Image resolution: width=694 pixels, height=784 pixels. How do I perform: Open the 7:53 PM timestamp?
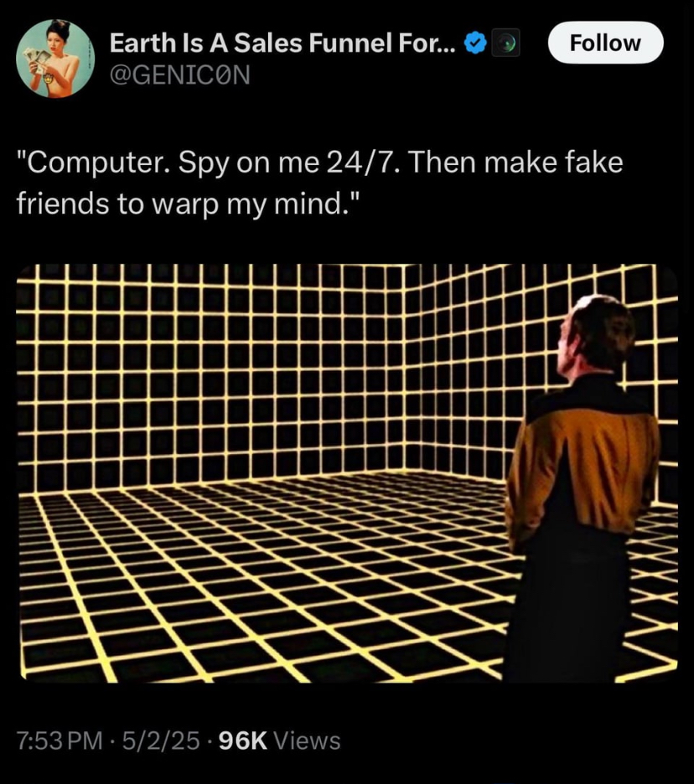[60, 740]
